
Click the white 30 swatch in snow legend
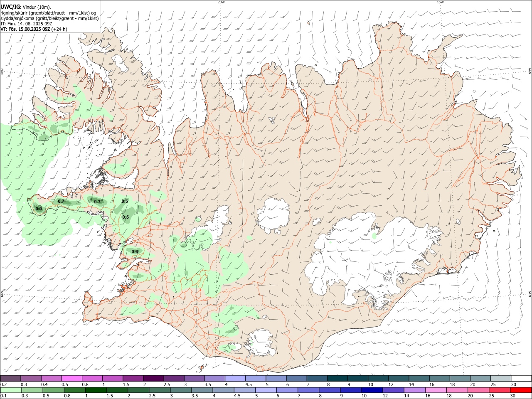(x=521, y=379)
